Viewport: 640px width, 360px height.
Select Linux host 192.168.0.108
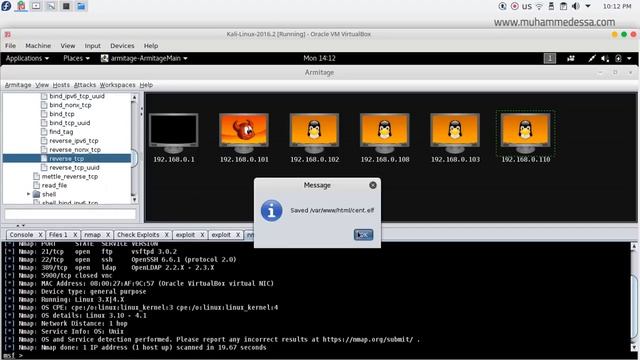point(384,133)
